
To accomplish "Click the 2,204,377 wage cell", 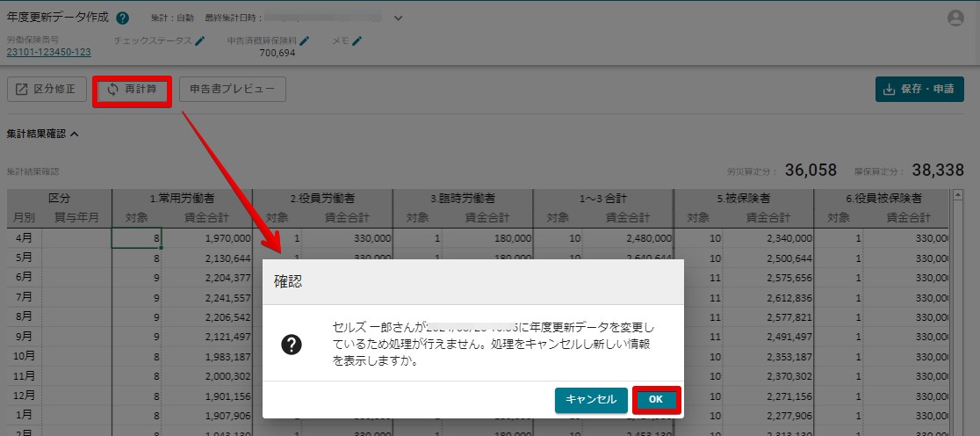I will [x=207, y=278].
